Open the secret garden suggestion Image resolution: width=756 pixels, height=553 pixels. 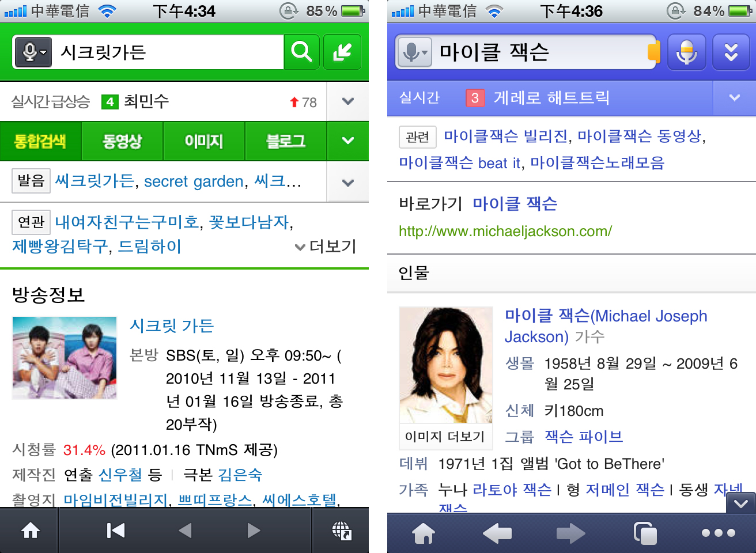194,181
